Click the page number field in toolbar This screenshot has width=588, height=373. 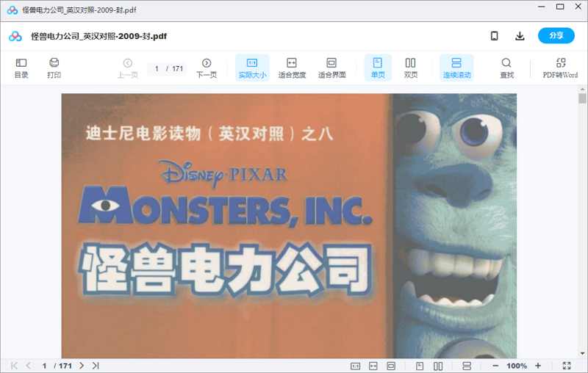tap(157, 69)
